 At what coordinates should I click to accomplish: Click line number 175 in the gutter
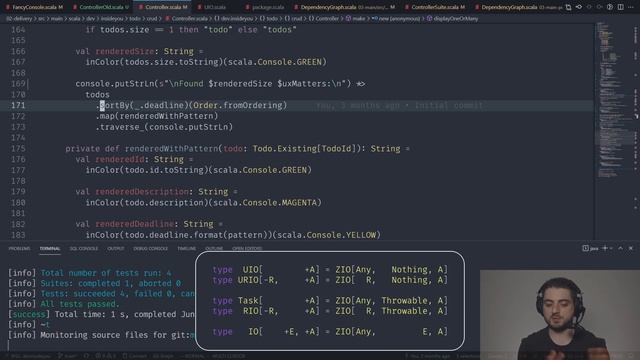pyautogui.click(x=18, y=149)
